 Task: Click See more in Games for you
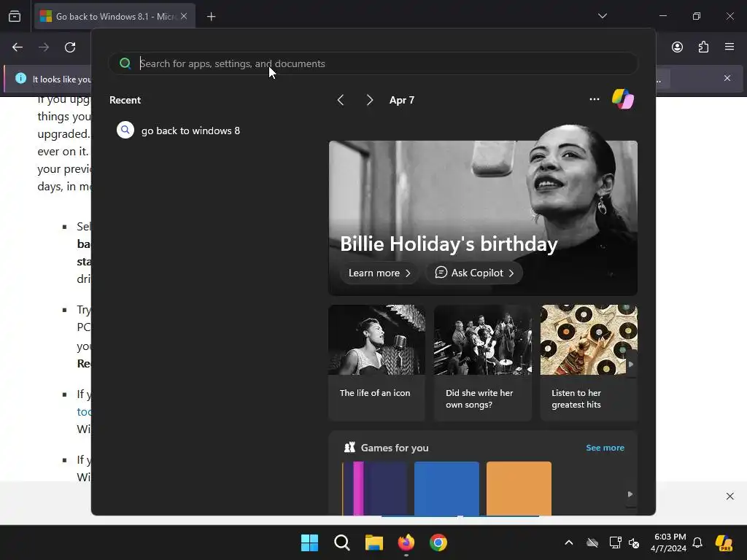pyautogui.click(x=605, y=448)
